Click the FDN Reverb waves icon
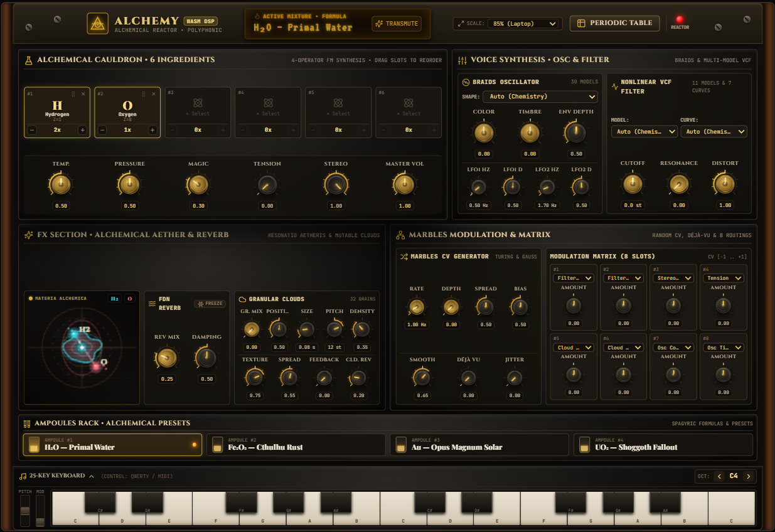This screenshot has width=775, height=532. tap(152, 304)
